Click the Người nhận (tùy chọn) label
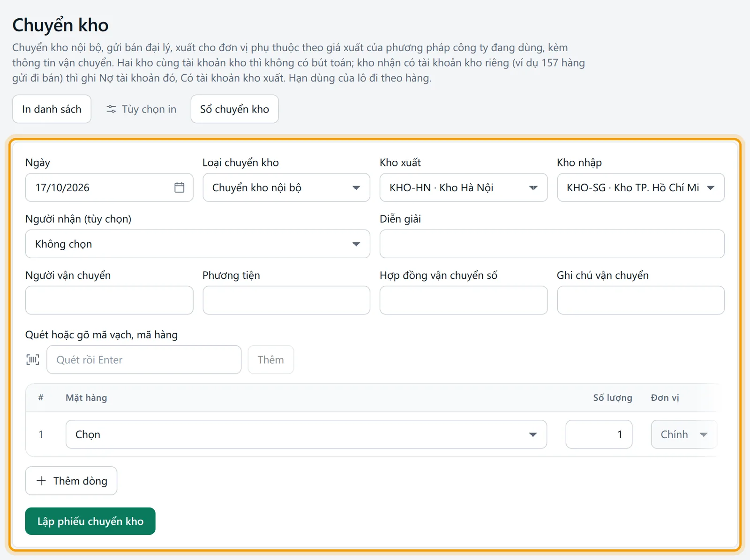The image size is (750, 560). coord(78,219)
